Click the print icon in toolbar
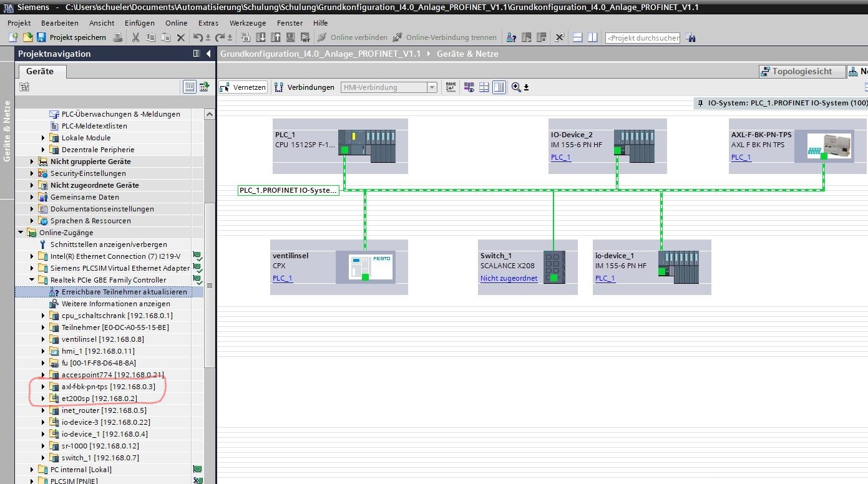This screenshot has height=484, width=868. tap(118, 37)
